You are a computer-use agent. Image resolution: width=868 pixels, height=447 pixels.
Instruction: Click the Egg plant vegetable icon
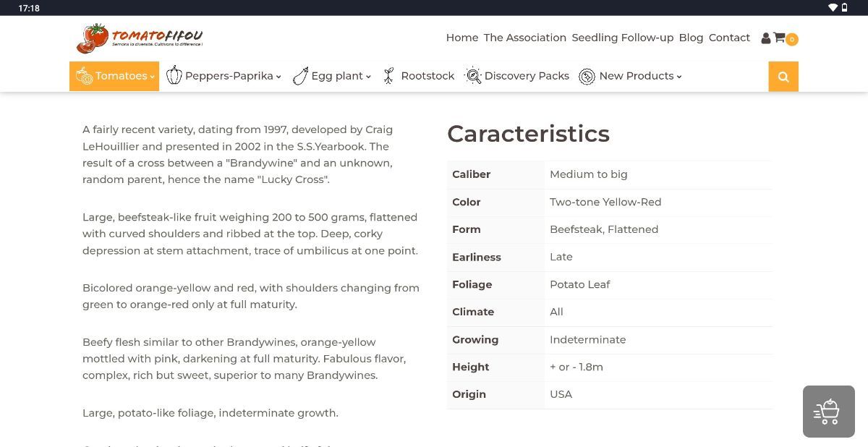pyautogui.click(x=300, y=76)
